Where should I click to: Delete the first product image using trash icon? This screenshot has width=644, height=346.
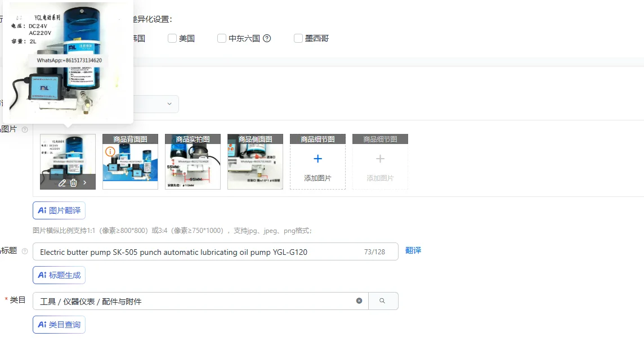(74, 183)
